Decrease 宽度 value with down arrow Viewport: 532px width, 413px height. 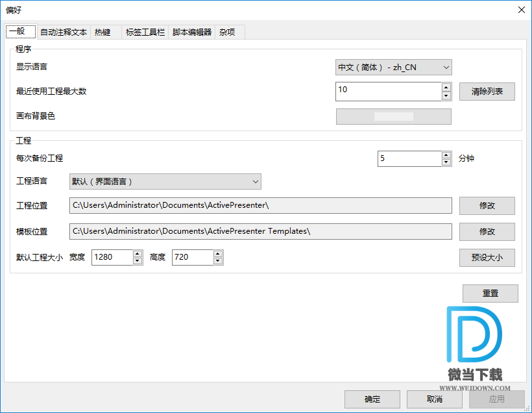pos(138,261)
